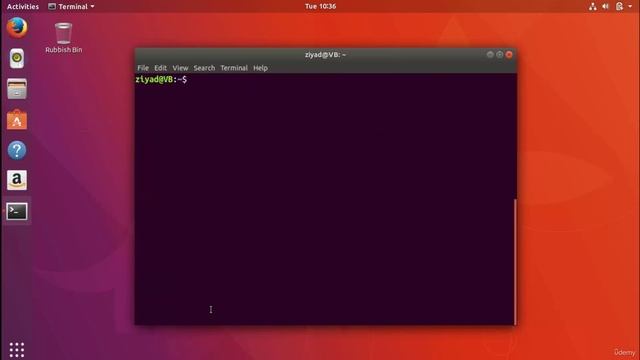This screenshot has height=360, width=640.
Task: Open the network status icon in top bar
Action: (x=592, y=7)
